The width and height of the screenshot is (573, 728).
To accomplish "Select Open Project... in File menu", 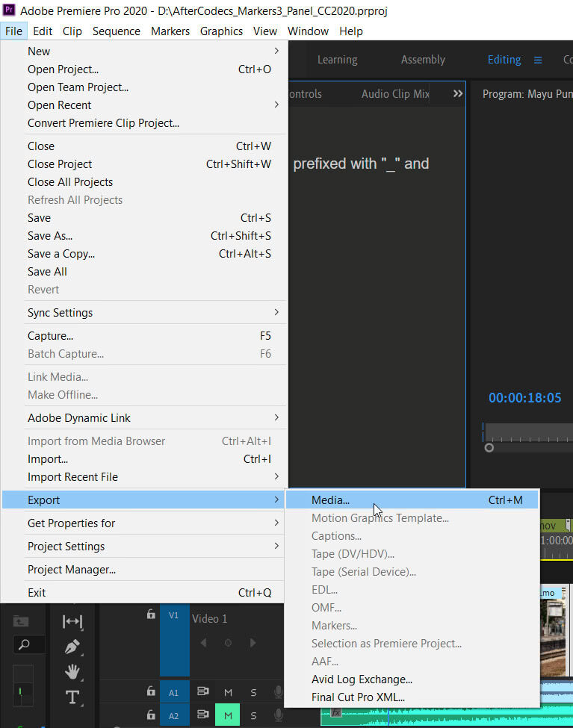I will [144, 69].
